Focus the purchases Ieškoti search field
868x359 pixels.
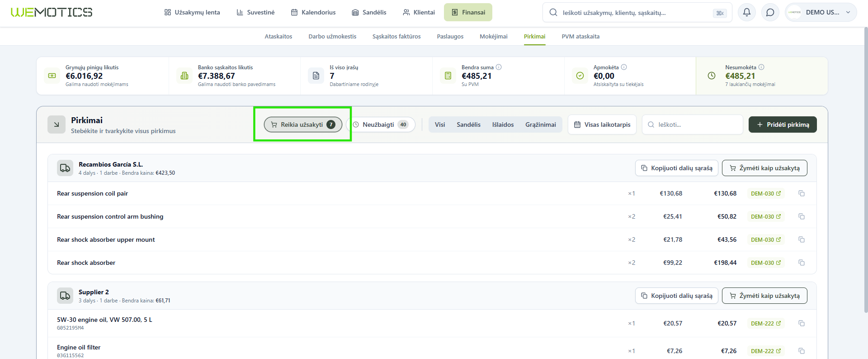click(x=693, y=124)
